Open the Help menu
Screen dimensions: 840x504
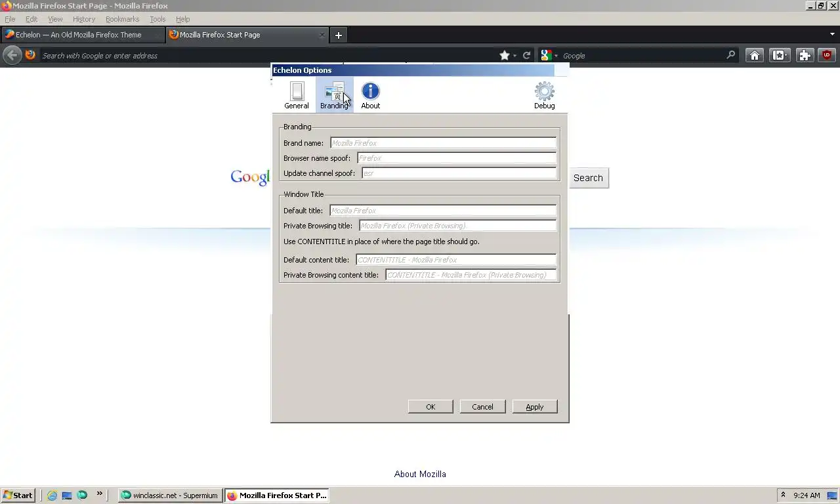[x=182, y=19]
